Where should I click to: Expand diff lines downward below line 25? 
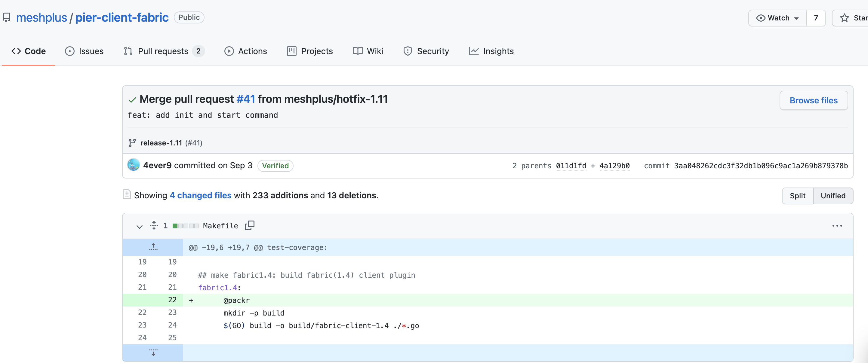[153, 352]
